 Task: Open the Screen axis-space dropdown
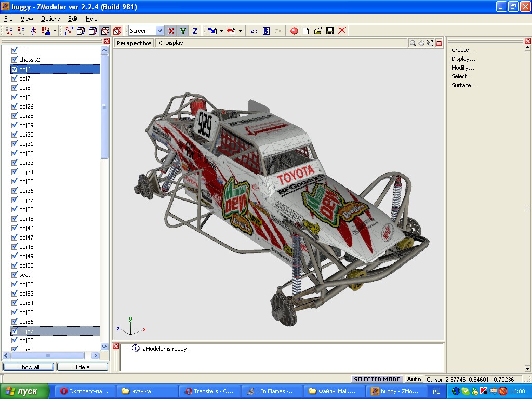[x=159, y=31]
